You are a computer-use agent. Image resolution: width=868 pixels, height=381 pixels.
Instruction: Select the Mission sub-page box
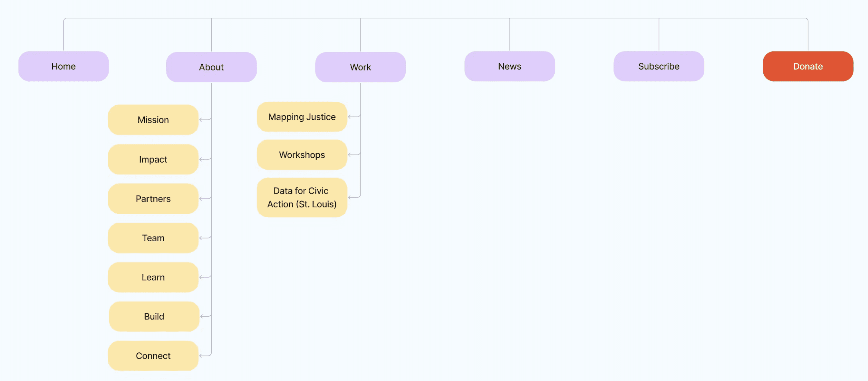(153, 120)
